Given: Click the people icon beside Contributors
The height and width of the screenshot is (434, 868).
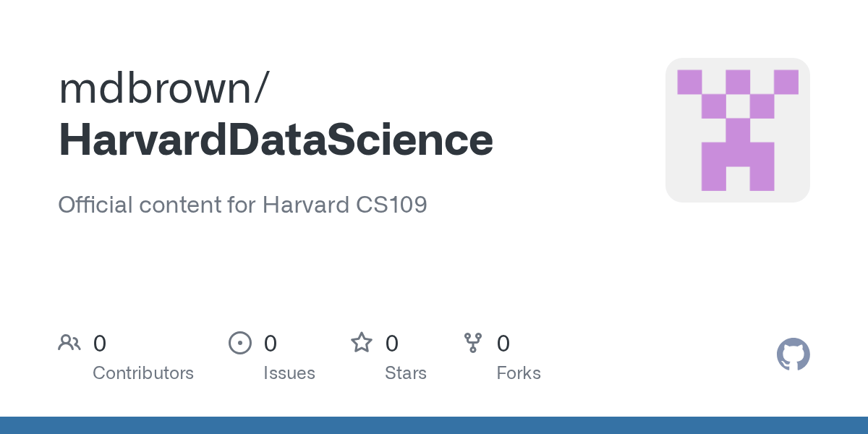Looking at the screenshot, I should click(x=69, y=343).
